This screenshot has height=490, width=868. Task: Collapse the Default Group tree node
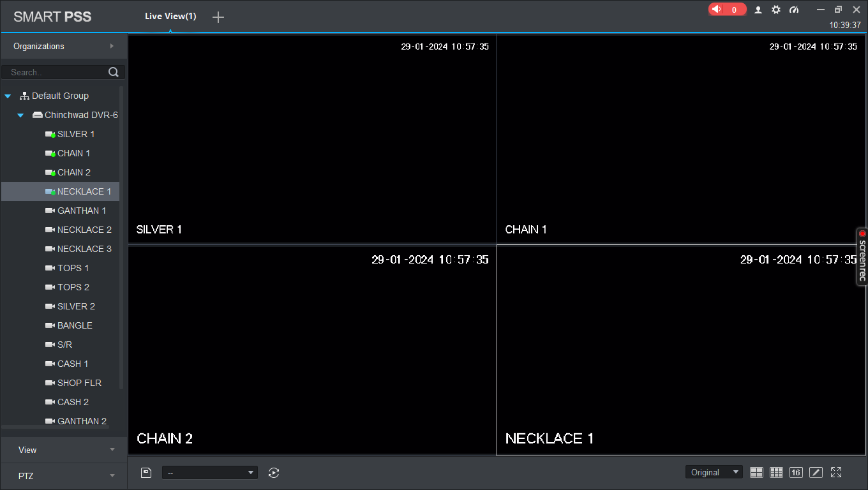pyautogui.click(x=8, y=96)
